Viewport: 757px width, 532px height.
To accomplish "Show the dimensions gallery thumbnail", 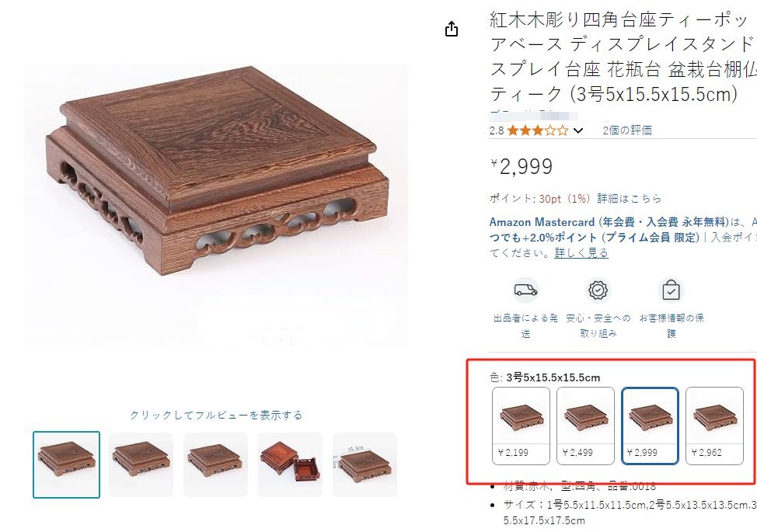I will [x=365, y=464].
